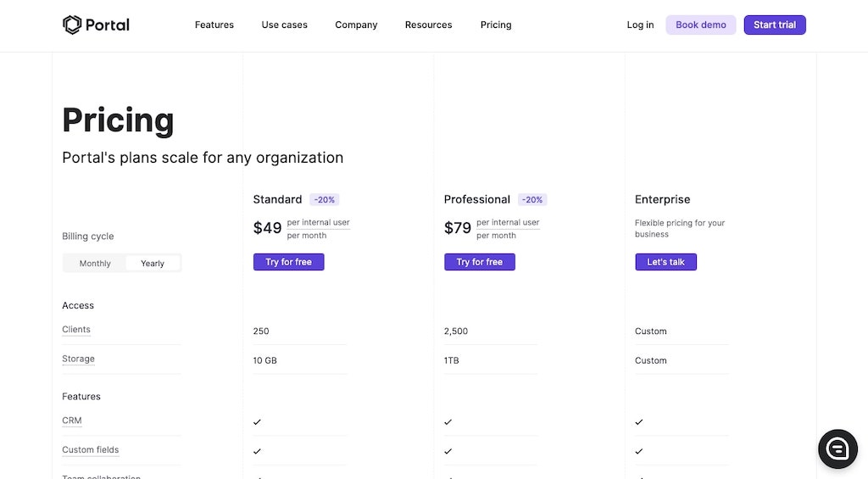The image size is (868, 479).
Task: Select Yearly billing cycle
Action: (x=153, y=264)
